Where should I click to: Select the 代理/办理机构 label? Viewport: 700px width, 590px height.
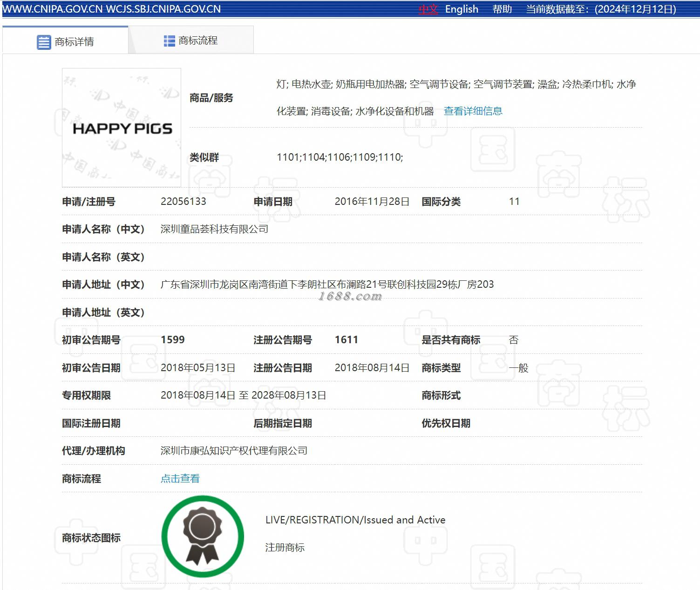coord(93,450)
